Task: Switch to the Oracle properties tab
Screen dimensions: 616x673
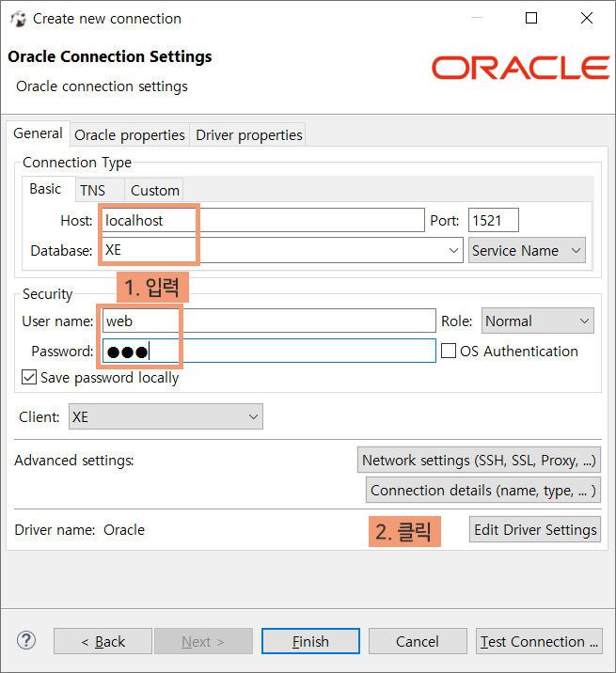Action: tap(129, 135)
